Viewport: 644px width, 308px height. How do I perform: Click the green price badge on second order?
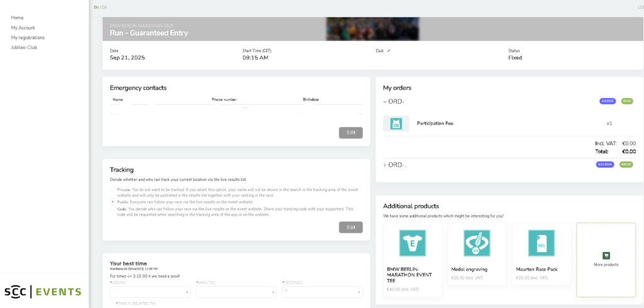[626, 165]
